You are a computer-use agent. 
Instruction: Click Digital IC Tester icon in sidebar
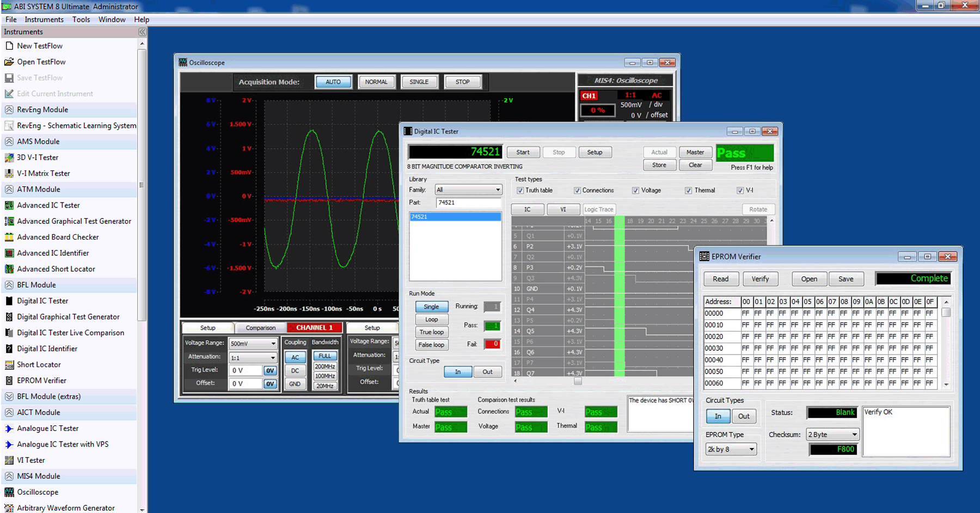(x=9, y=301)
